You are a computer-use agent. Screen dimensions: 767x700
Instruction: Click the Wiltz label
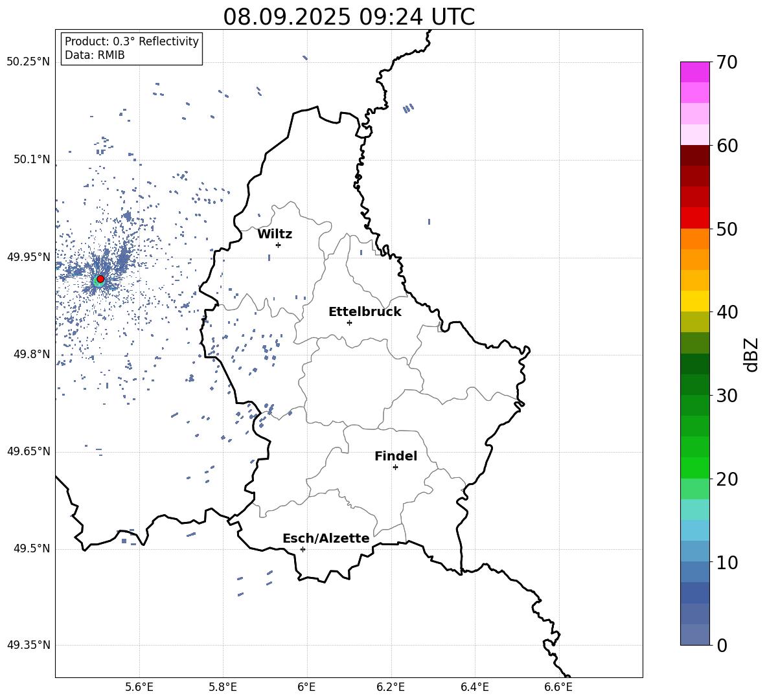pyautogui.click(x=275, y=234)
